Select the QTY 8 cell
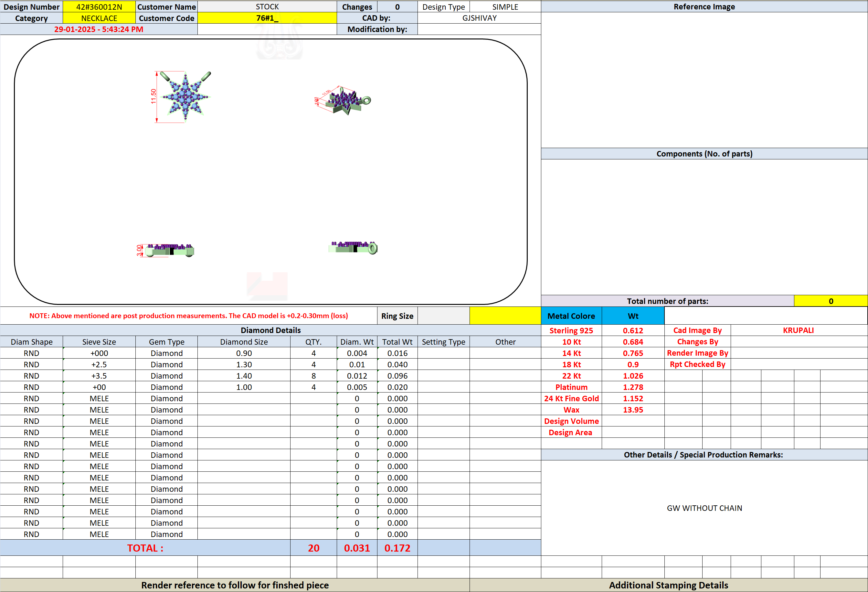Image resolution: width=868 pixels, height=592 pixels. pos(313,376)
